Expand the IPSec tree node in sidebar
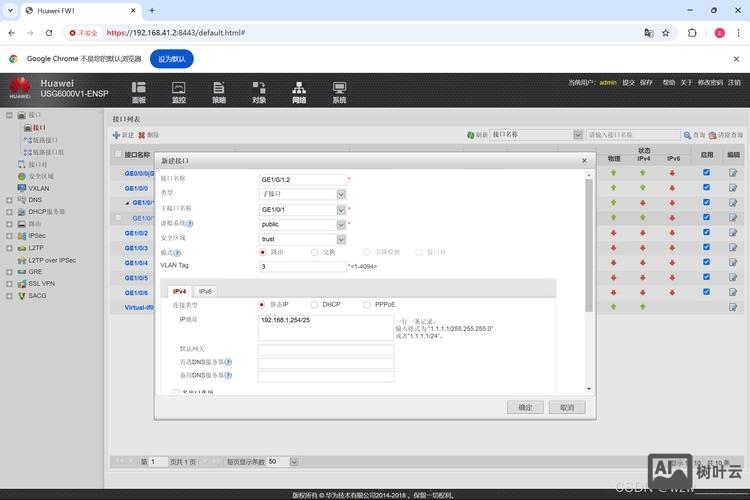The height and width of the screenshot is (500, 750). pyautogui.click(x=9, y=236)
